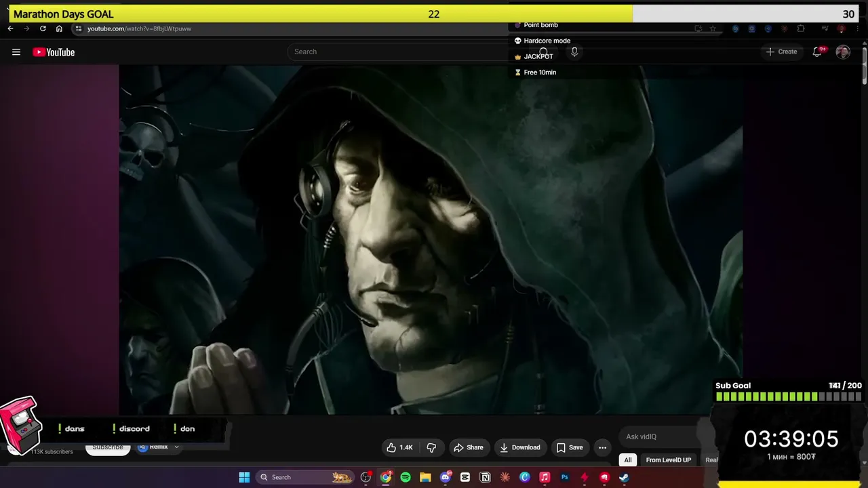Bookmark this page with the star icon

[x=713, y=28]
